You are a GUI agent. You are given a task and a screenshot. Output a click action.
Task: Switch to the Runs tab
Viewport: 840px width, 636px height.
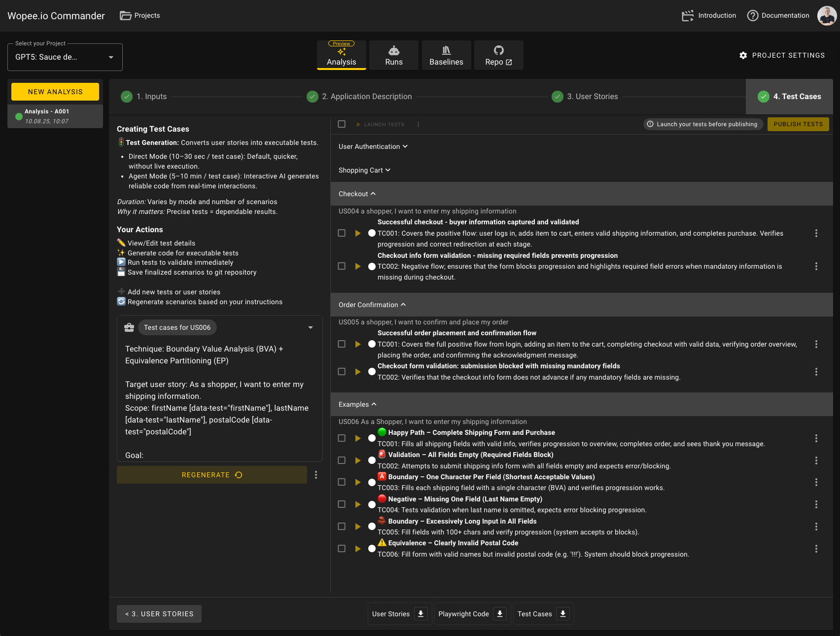click(x=393, y=55)
